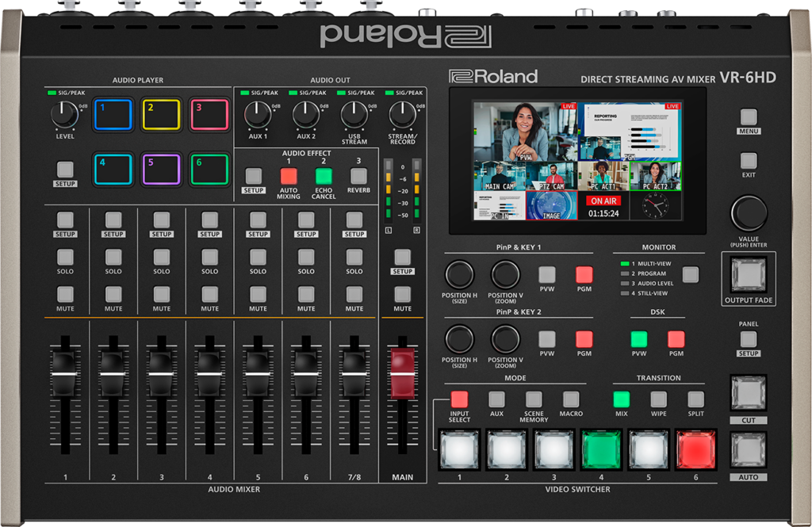
Task: Tap MAIN CAM preview on the display
Action: (x=500, y=176)
